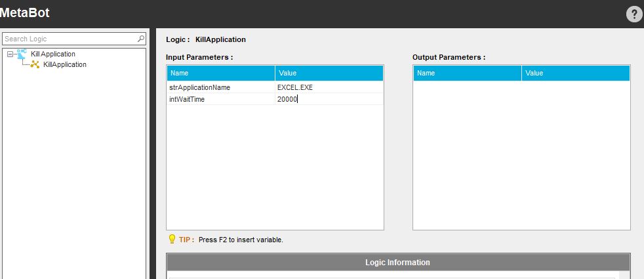644x279 pixels.
Task: Open the help question mark icon
Action: point(634,14)
